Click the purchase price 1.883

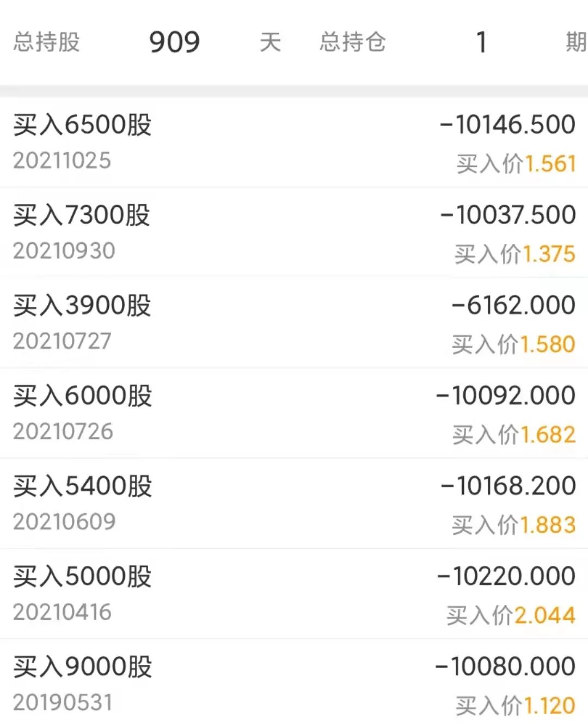pyautogui.click(x=548, y=525)
